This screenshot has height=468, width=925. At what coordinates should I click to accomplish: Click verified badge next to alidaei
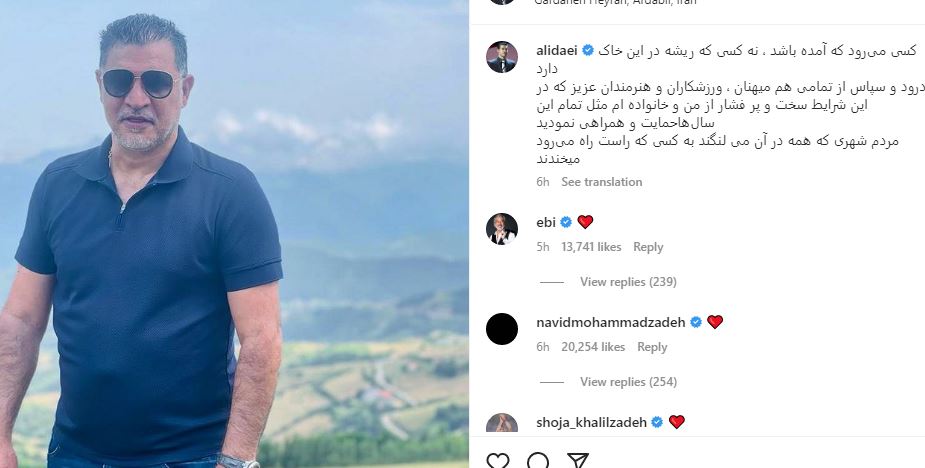(588, 51)
